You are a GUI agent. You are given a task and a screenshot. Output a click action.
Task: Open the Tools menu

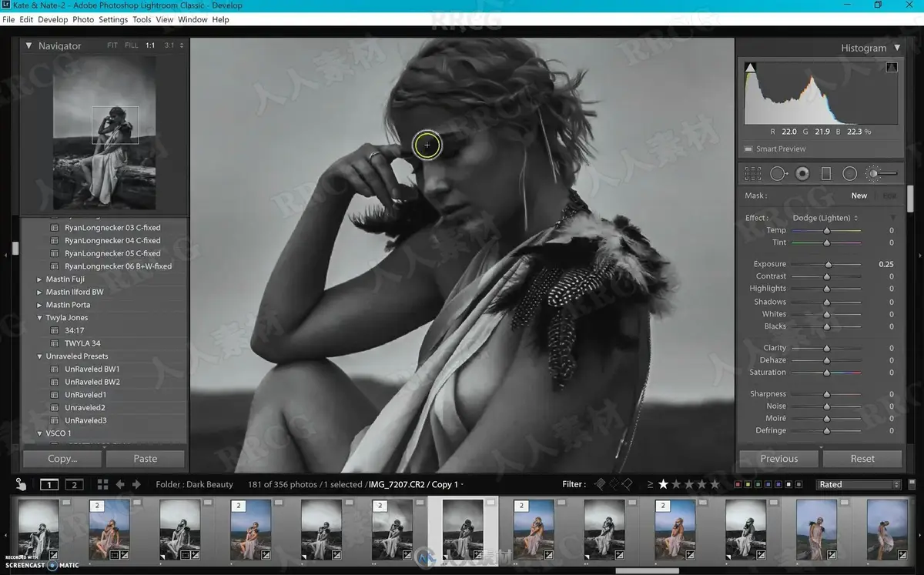[x=142, y=19]
